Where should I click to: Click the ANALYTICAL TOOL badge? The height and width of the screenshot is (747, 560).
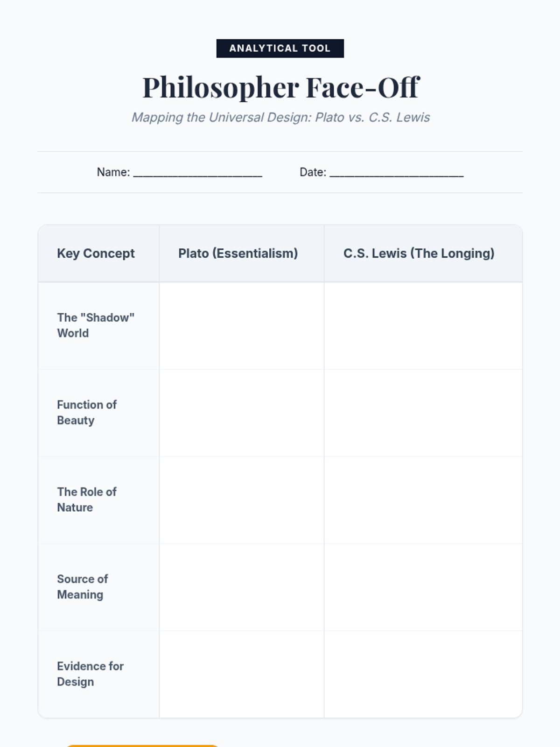point(280,49)
